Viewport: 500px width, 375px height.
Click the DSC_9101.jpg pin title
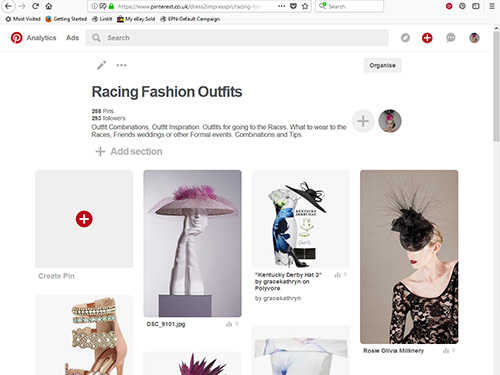click(x=166, y=324)
